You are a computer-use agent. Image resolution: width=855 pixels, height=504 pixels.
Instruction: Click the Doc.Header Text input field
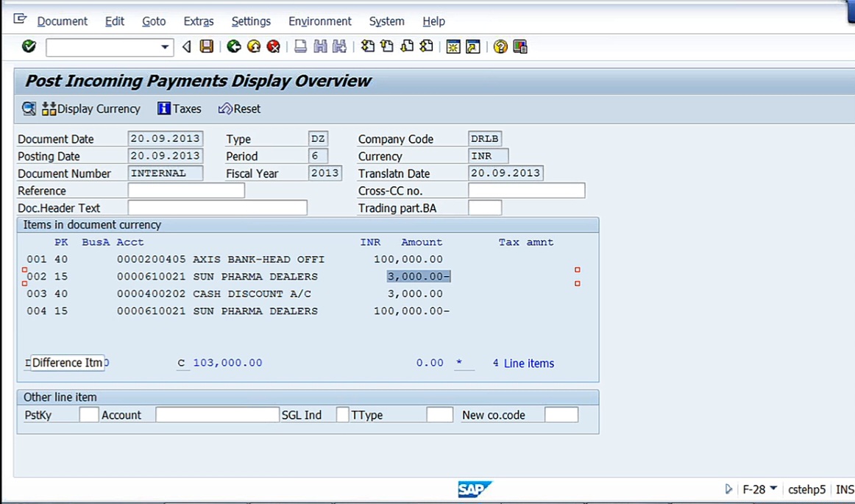(x=218, y=207)
